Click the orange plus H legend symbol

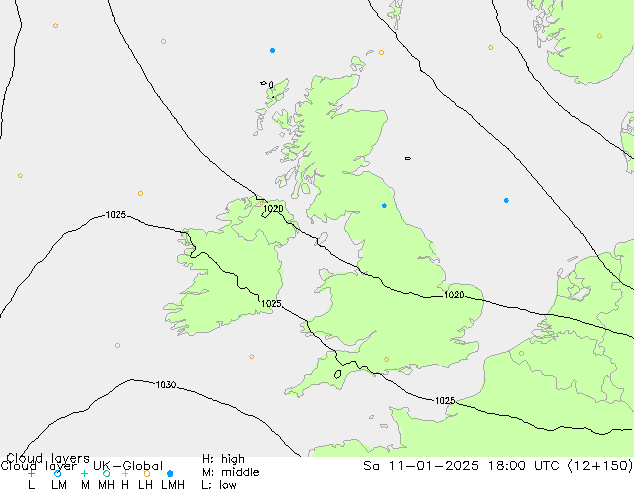[x=125, y=473]
